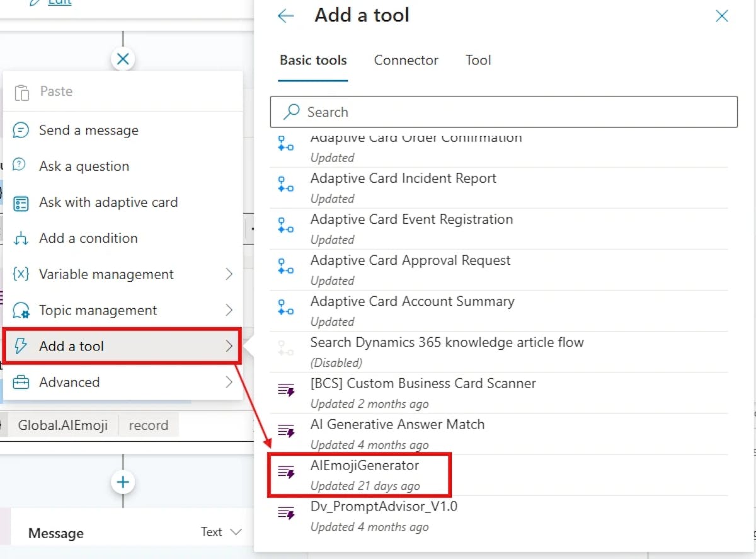Switch to the Connector tab

[x=406, y=61]
